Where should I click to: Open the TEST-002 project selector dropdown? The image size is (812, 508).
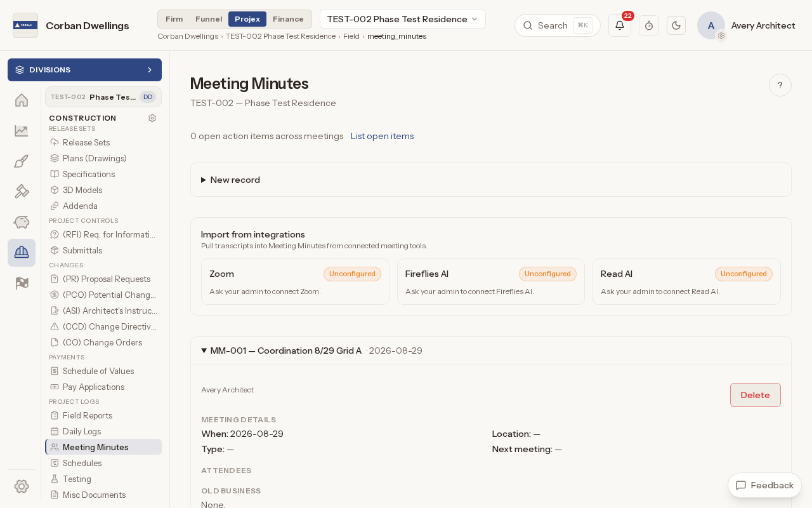(x=403, y=19)
